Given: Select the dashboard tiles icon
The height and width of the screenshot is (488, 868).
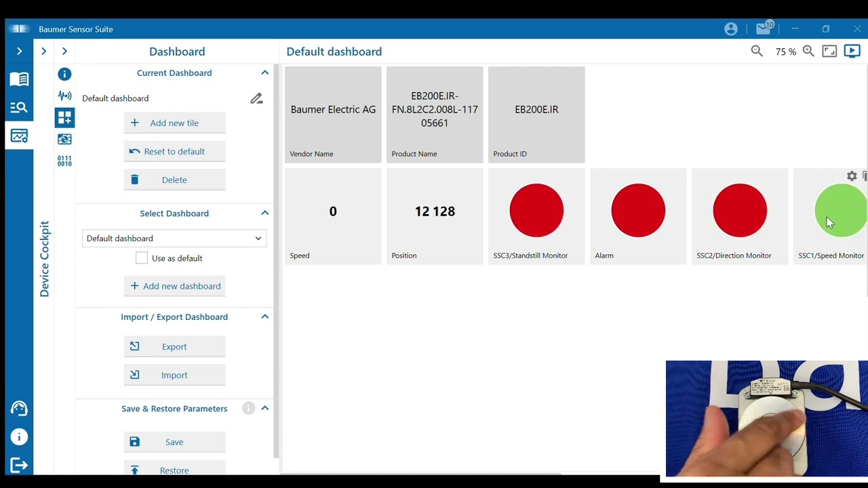Looking at the screenshot, I should tap(64, 118).
